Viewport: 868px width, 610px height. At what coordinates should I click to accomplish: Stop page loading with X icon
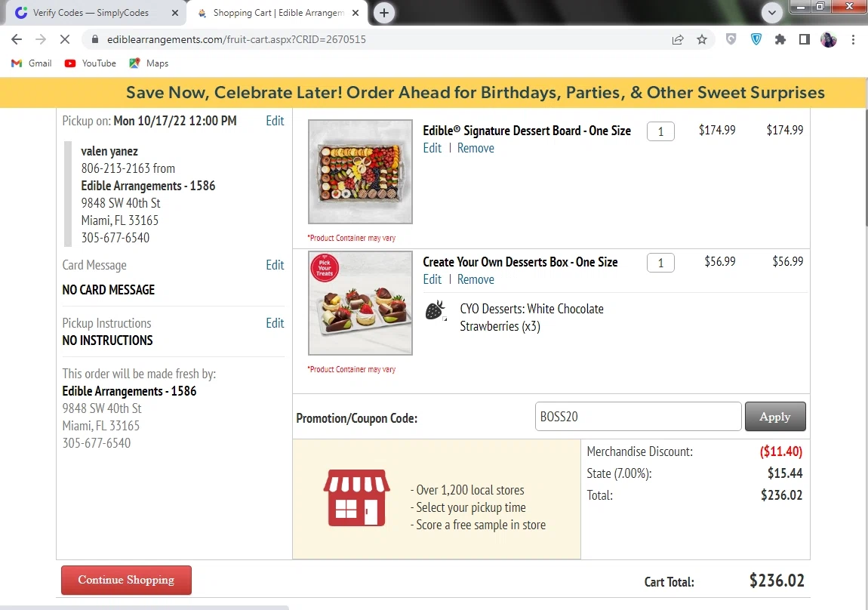point(64,39)
